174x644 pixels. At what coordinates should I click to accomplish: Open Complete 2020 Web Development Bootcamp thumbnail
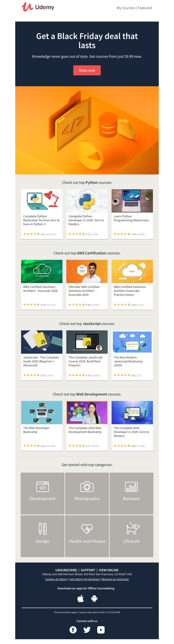[x=87, y=412]
